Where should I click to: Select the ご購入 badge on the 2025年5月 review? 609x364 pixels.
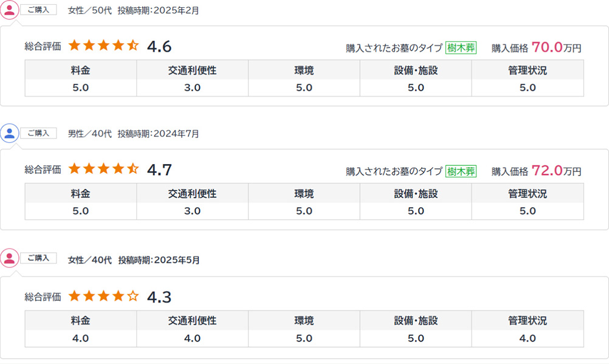pyautogui.click(x=38, y=258)
